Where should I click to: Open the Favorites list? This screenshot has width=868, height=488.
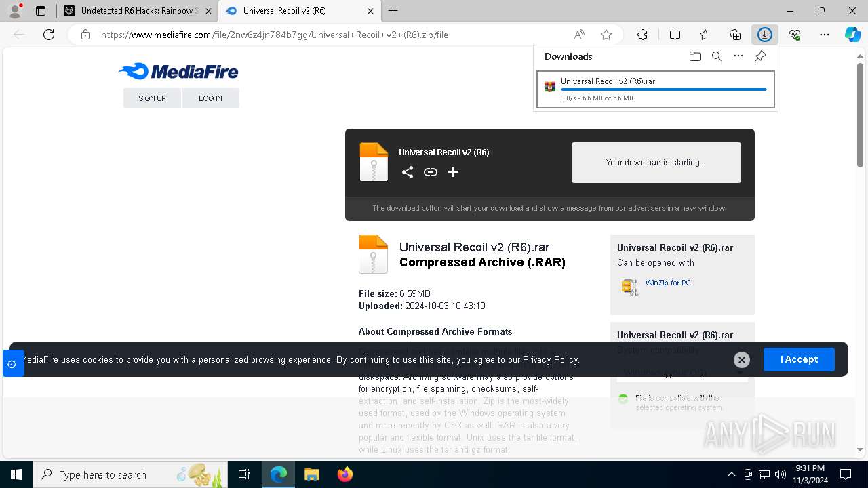point(705,35)
